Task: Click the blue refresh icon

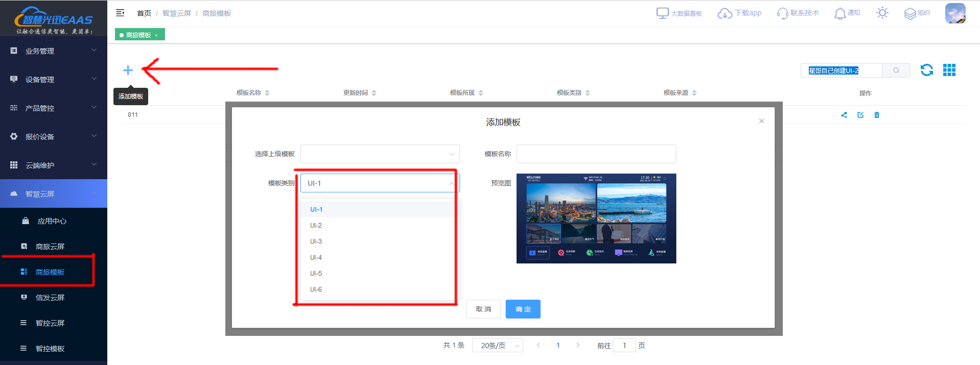Action: click(926, 70)
